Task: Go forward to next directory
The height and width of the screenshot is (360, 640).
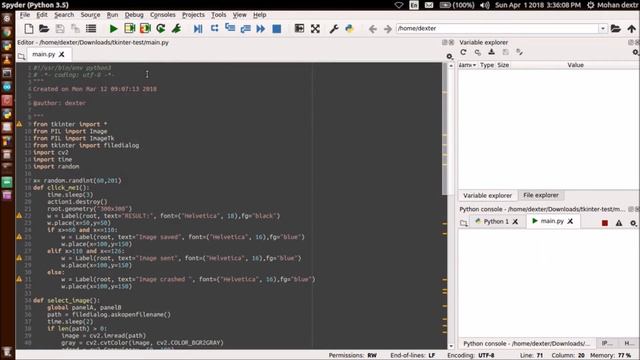Action: [x=388, y=29]
